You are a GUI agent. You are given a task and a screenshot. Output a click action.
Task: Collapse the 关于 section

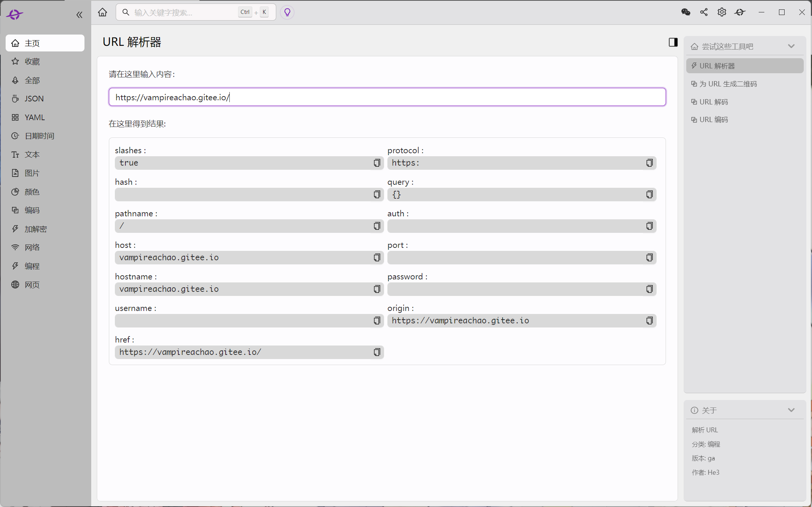791,410
